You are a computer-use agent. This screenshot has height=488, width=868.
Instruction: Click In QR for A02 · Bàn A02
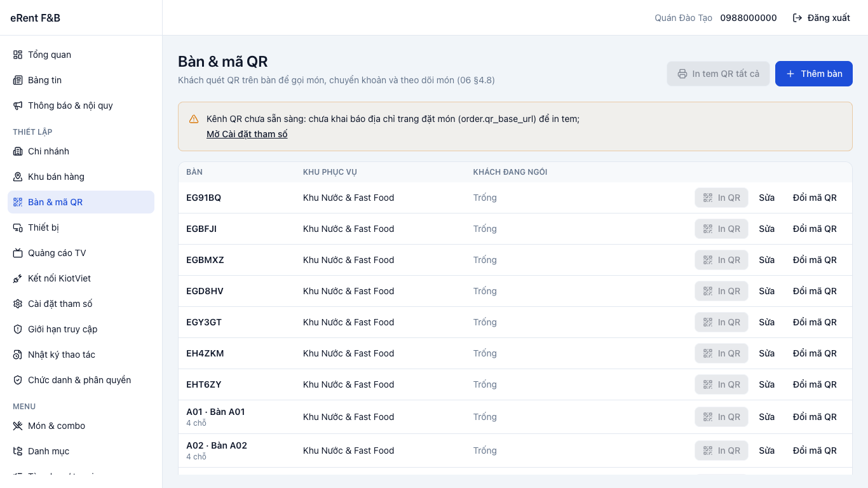[x=721, y=451]
